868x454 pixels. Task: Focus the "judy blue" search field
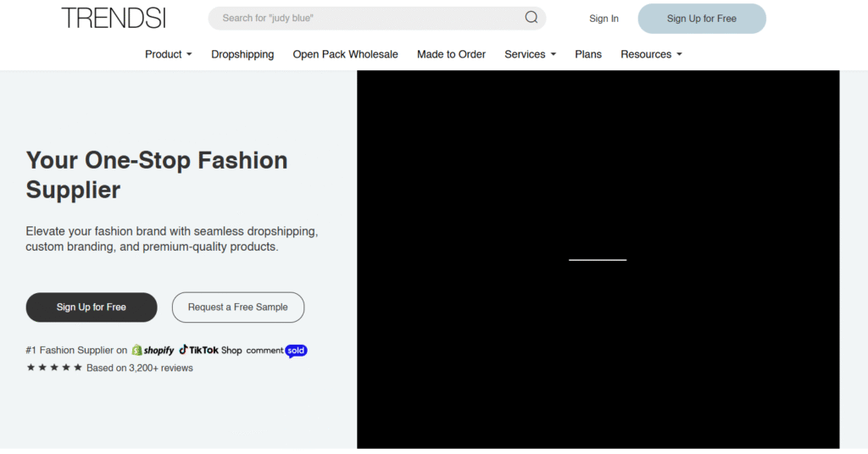[377, 19]
